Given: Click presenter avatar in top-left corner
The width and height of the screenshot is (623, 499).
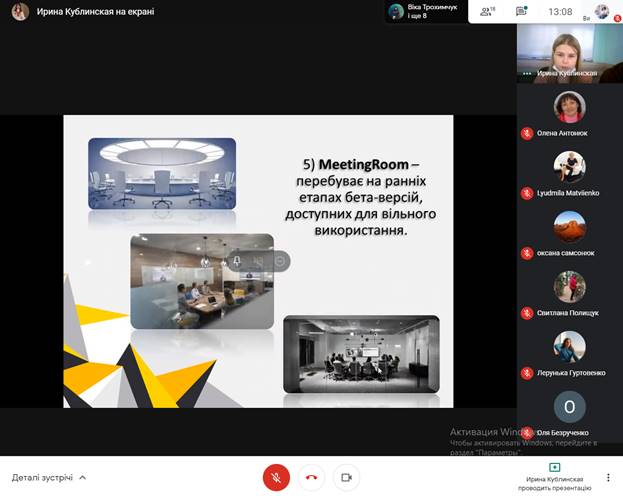Looking at the screenshot, I should [x=20, y=12].
